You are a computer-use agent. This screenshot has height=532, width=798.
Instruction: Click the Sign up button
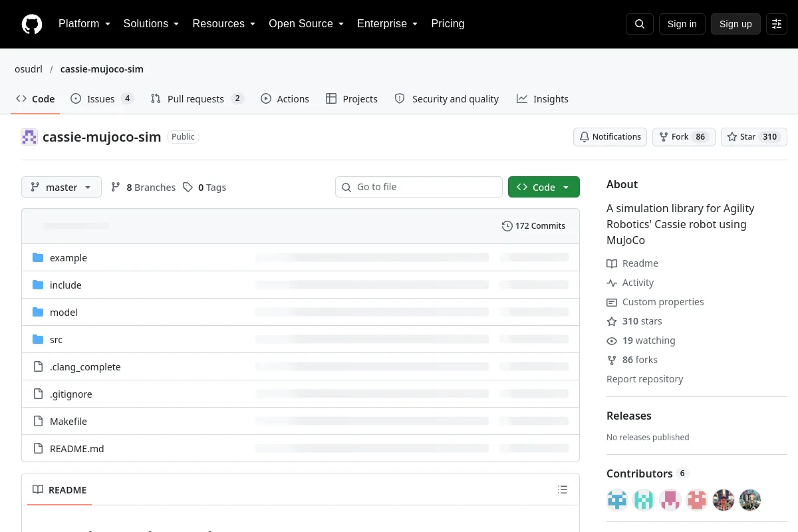click(x=735, y=24)
